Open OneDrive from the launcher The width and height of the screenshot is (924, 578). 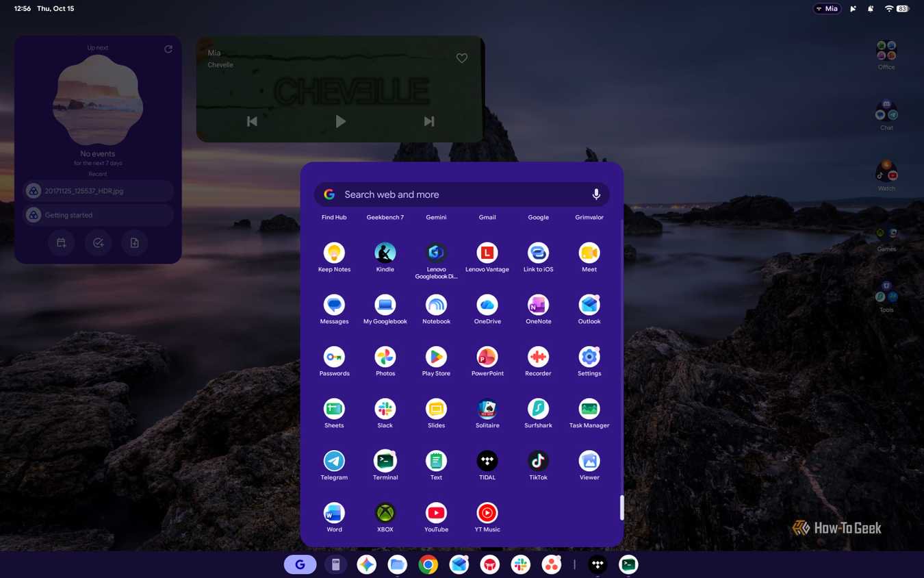[487, 305]
